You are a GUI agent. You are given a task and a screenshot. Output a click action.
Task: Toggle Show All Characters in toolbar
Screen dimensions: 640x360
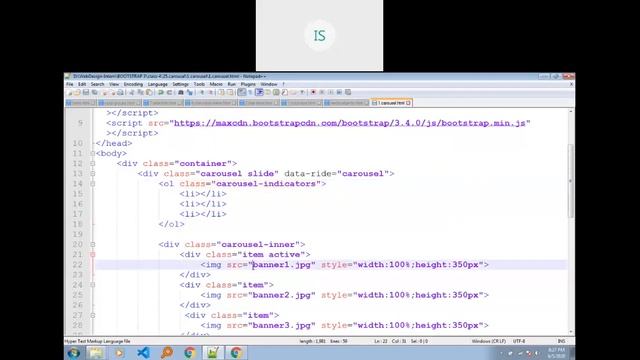point(250,93)
